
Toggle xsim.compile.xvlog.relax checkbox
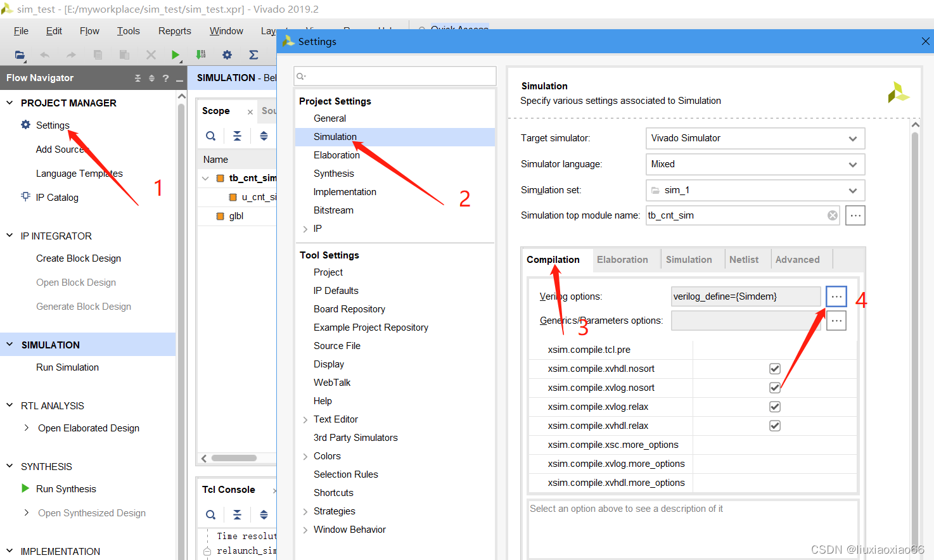tap(774, 407)
